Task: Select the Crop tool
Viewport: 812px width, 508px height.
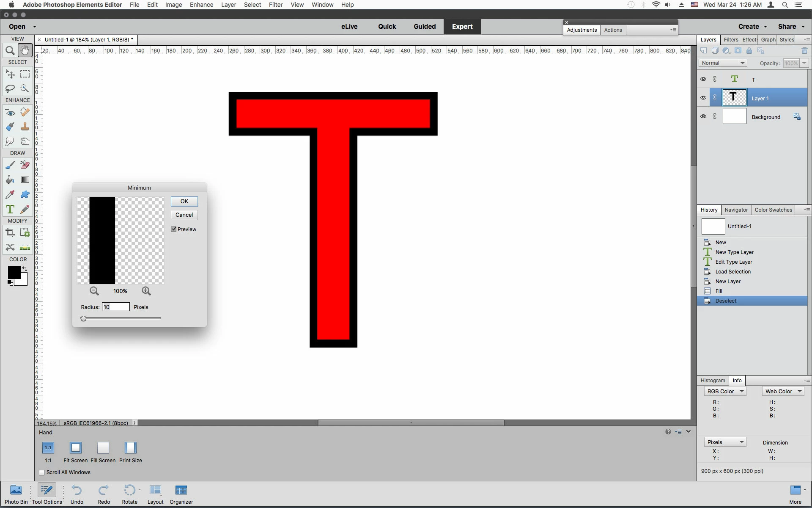Action: click(x=10, y=232)
